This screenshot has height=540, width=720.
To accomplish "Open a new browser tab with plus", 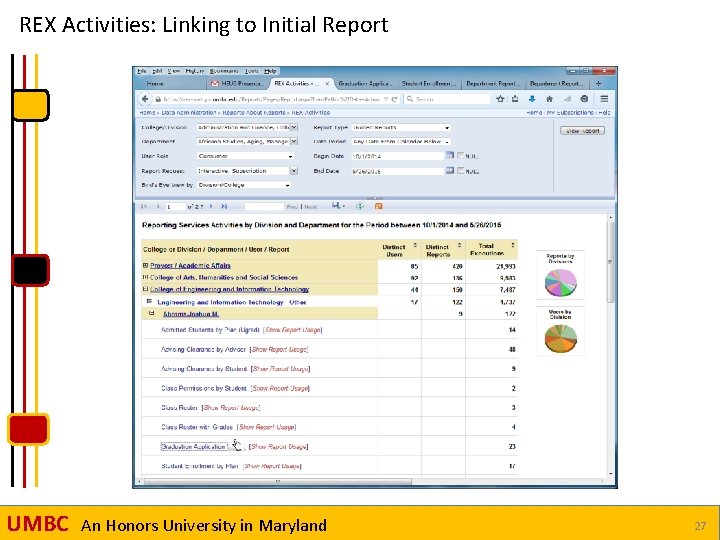I will [598, 84].
